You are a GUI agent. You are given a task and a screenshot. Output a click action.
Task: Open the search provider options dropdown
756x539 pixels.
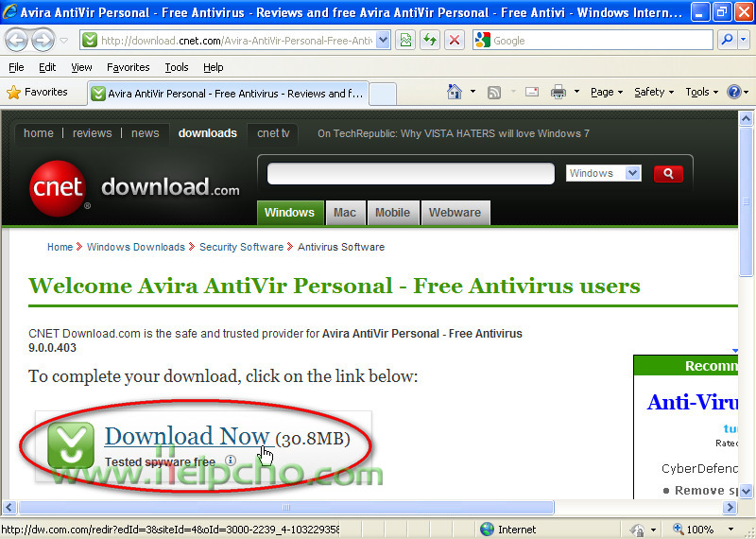click(744, 40)
